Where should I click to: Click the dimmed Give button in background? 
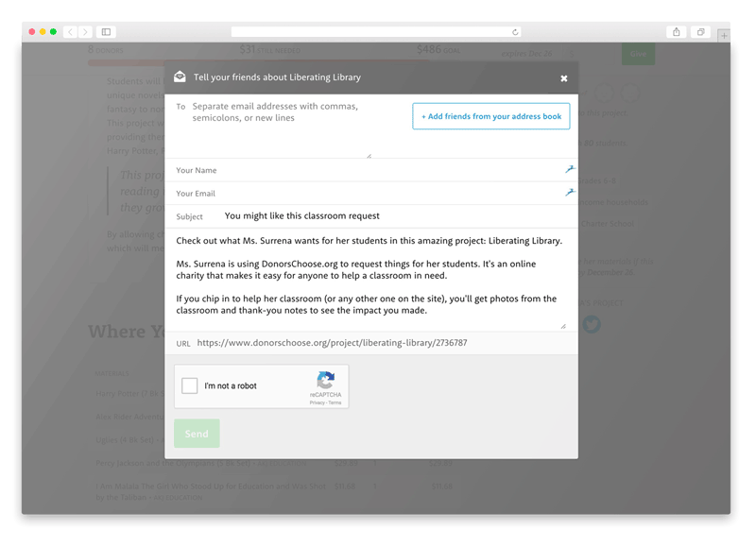638,54
